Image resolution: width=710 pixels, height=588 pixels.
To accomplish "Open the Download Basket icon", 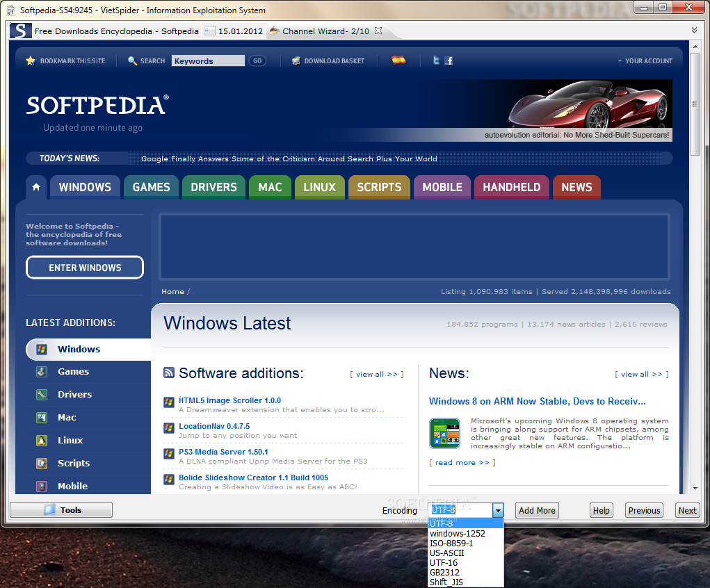I will [x=296, y=60].
